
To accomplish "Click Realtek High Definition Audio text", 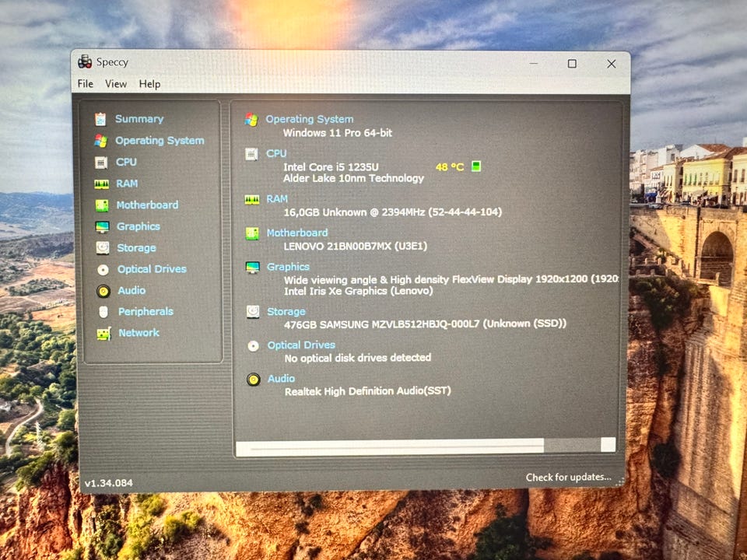I will 368,391.
